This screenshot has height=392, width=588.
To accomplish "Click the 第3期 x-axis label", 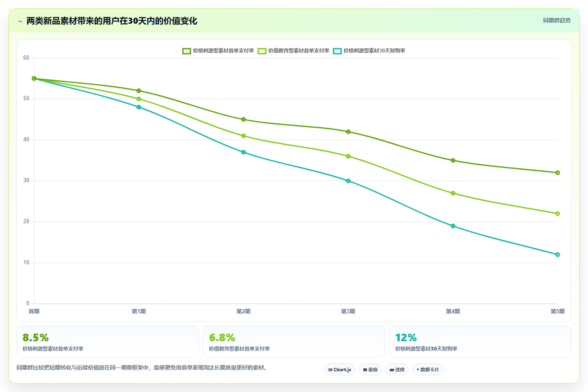I will tap(348, 311).
